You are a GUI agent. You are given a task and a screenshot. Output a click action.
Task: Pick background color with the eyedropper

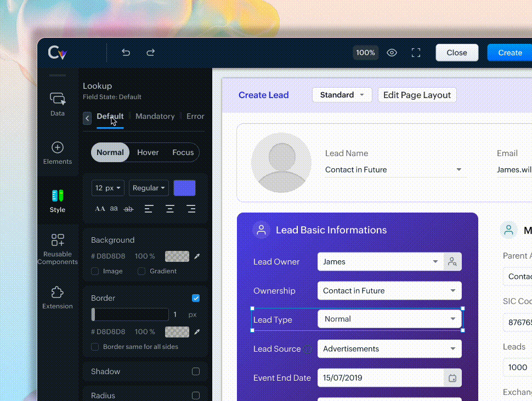[197, 256]
